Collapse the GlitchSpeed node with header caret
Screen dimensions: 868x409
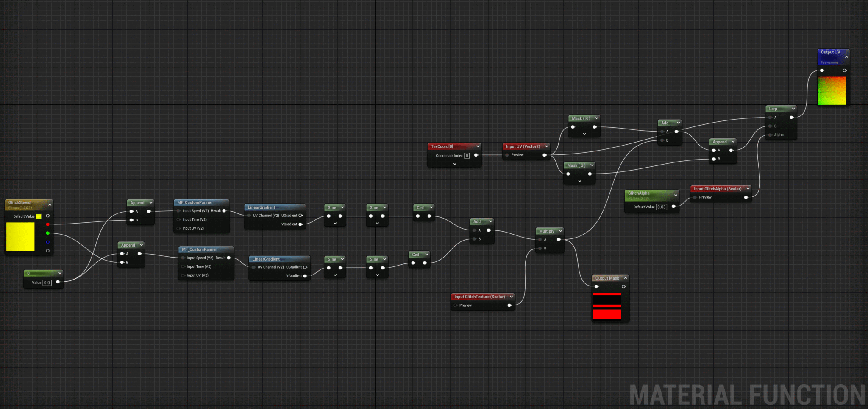pyautogui.click(x=50, y=205)
